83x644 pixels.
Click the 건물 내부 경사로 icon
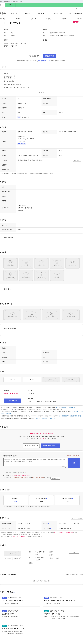(71, 315)
